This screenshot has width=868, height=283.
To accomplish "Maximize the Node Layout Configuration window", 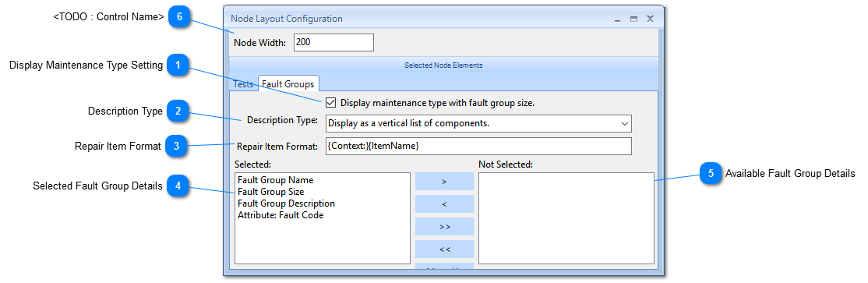I will point(633,19).
